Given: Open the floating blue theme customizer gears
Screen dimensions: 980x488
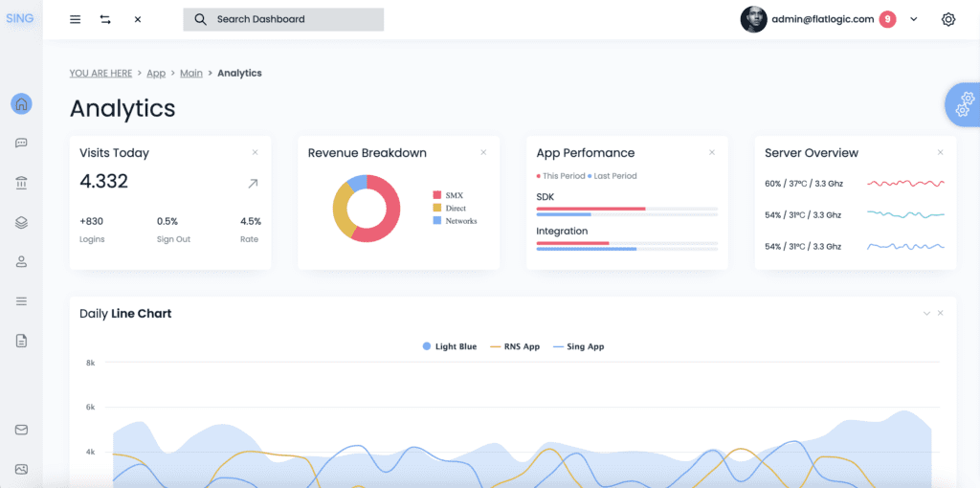Looking at the screenshot, I should tap(963, 105).
